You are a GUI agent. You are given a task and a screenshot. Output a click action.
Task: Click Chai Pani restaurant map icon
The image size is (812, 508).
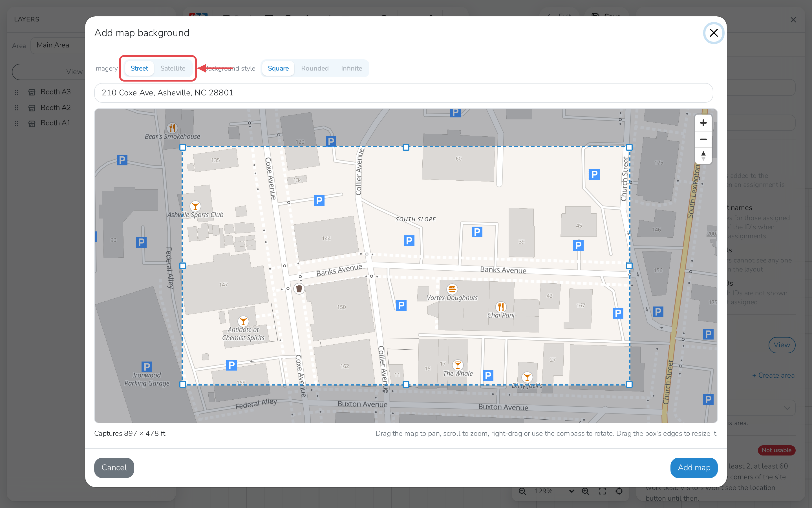pyautogui.click(x=501, y=307)
